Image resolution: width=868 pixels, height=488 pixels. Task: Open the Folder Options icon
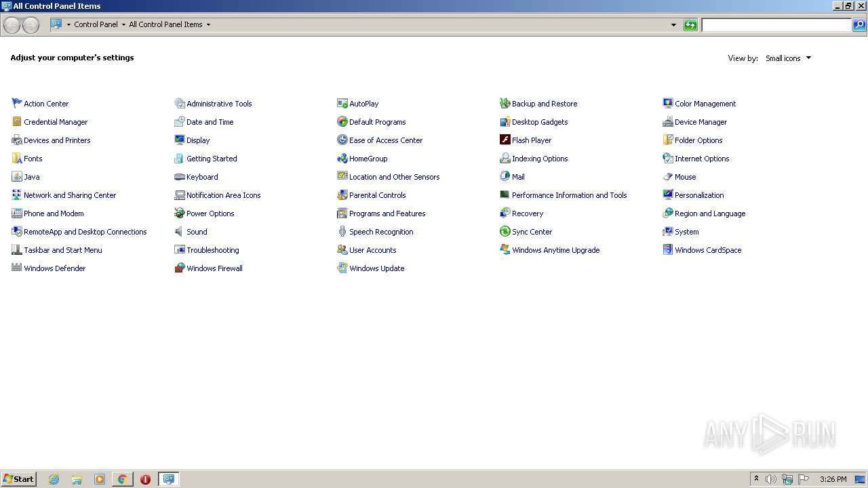tap(668, 140)
